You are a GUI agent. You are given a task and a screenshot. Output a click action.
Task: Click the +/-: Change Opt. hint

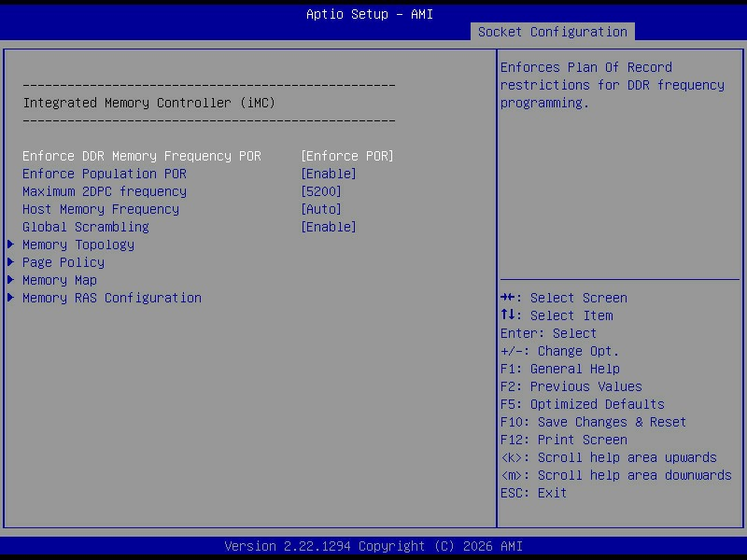[559, 351]
